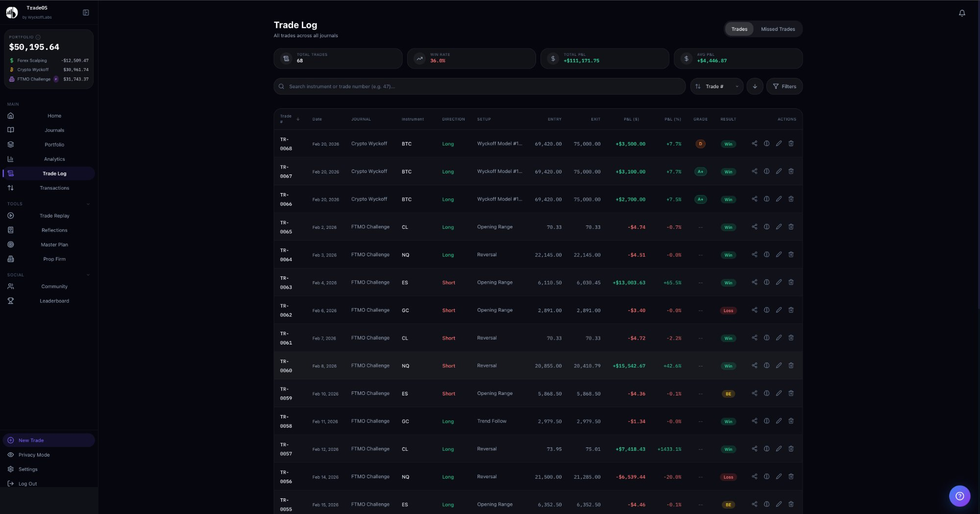980x514 pixels.
Task: Collapse the sidebar with the panel toggle icon
Action: [x=86, y=12]
